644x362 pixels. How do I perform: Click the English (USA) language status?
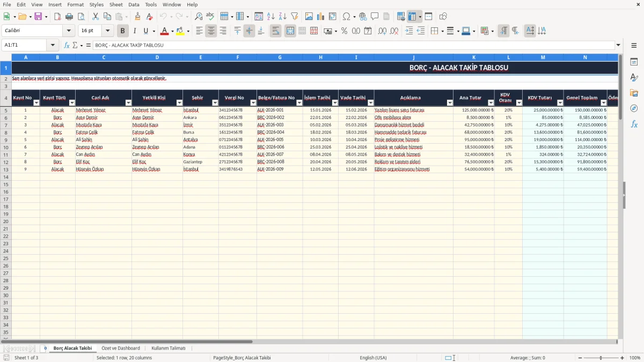(x=373, y=358)
